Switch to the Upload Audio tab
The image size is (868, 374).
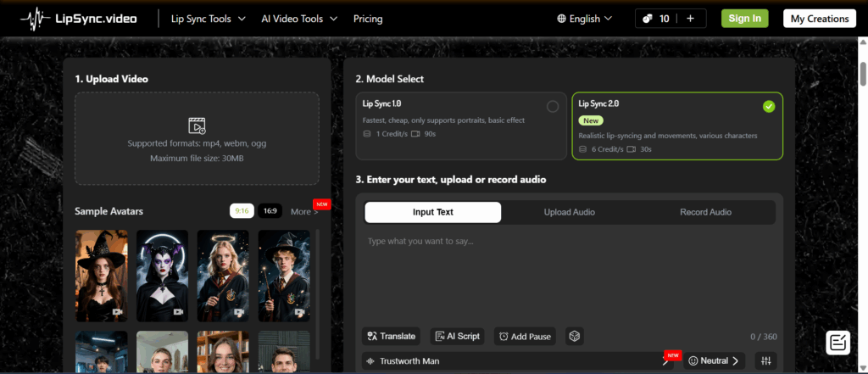point(569,212)
